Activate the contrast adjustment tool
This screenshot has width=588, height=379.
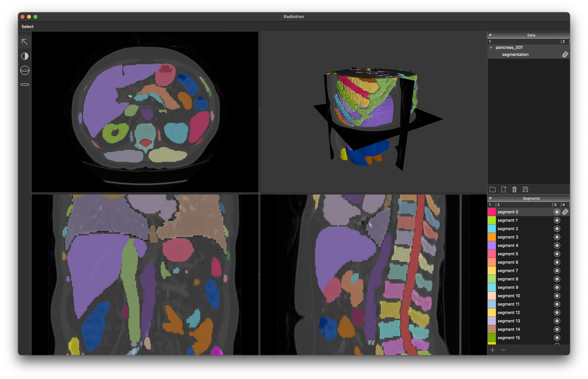pyautogui.click(x=25, y=56)
